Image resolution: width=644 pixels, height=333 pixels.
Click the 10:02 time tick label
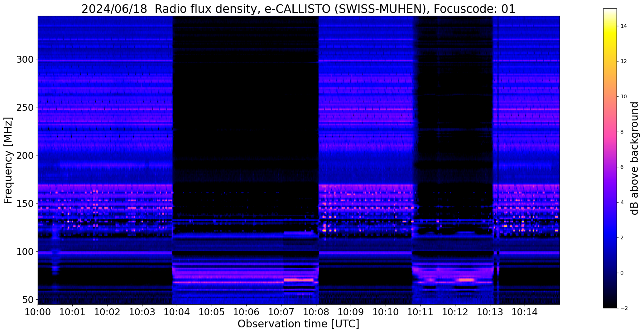107,311
